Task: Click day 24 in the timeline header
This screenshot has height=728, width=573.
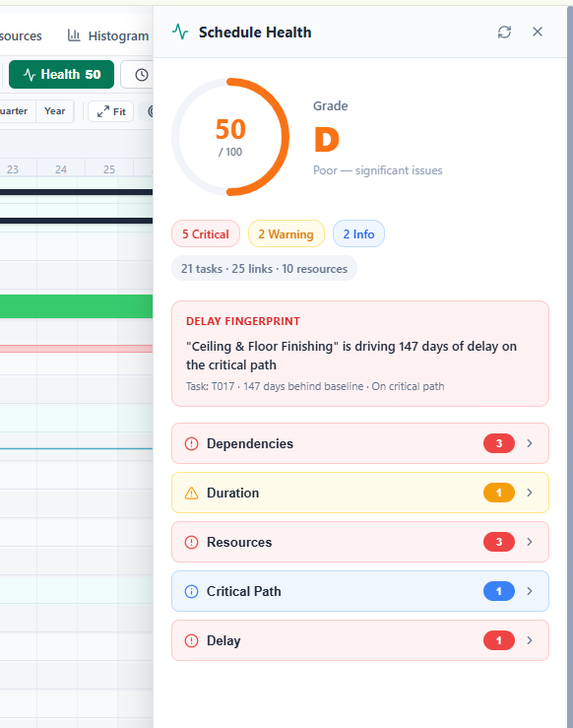Action: click(x=61, y=169)
